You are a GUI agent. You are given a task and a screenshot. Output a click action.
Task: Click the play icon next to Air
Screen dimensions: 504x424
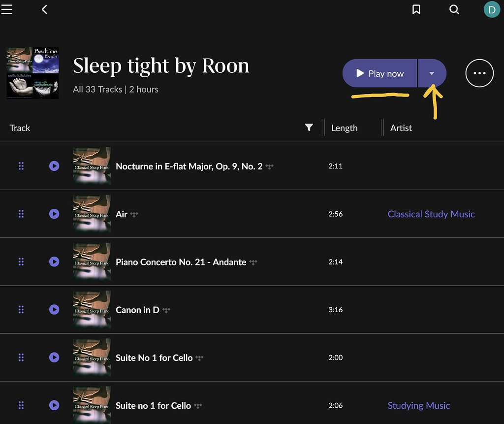coord(54,214)
